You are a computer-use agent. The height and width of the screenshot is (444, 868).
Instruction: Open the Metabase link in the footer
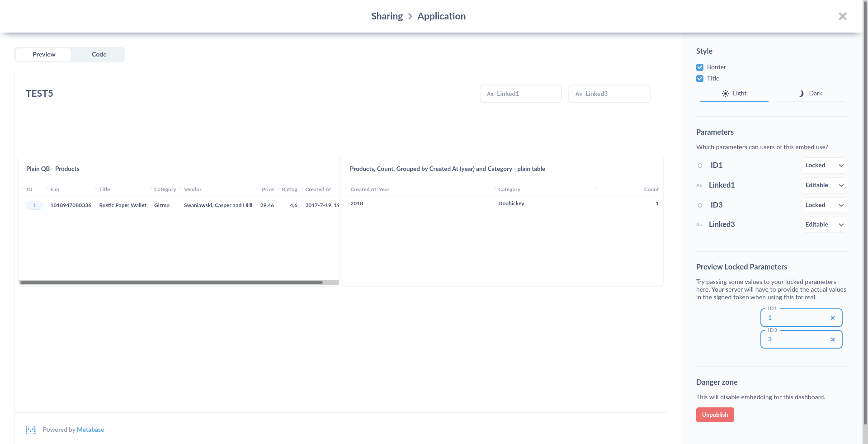(x=90, y=430)
